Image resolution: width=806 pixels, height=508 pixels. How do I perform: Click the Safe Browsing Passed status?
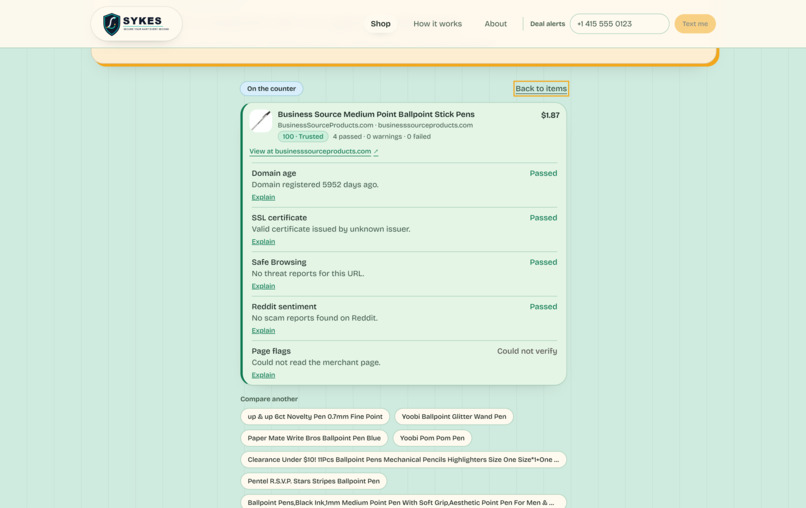(x=543, y=262)
